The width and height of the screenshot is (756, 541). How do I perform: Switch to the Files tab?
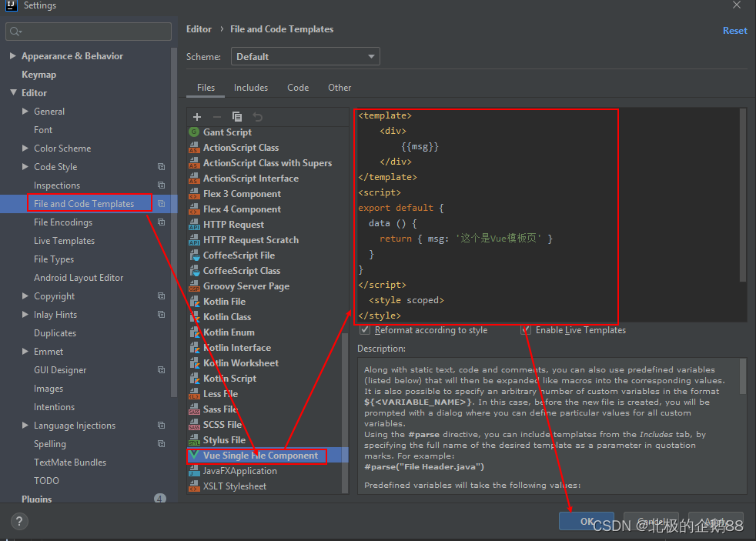(206, 88)
